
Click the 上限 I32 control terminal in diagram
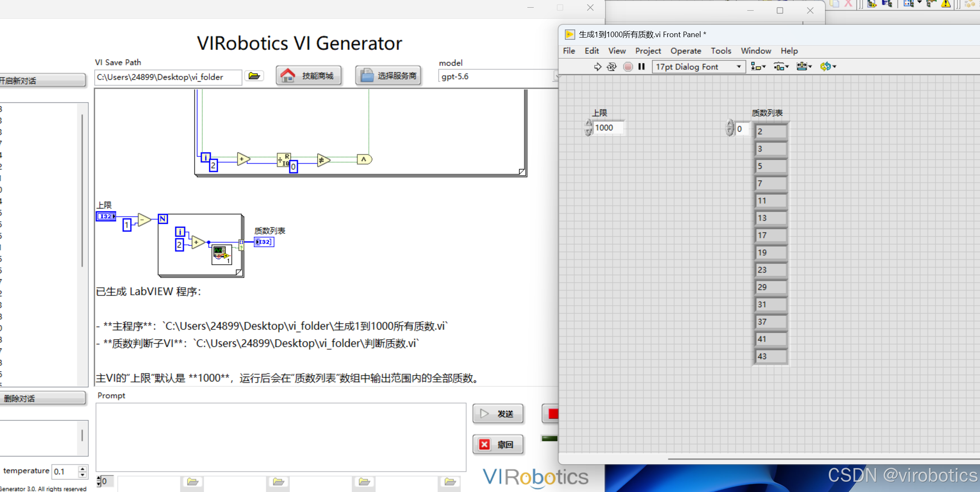click(106, 217)
